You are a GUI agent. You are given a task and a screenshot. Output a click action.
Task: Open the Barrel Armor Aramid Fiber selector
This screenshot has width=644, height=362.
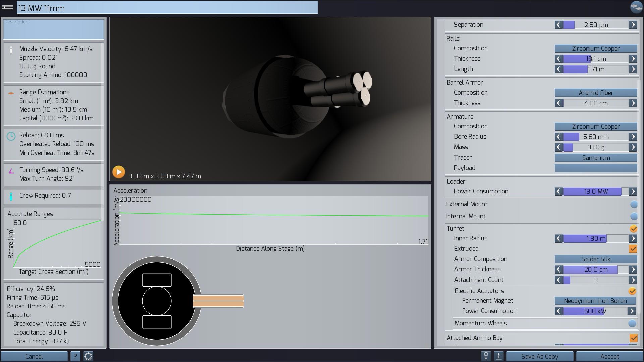point(596,93)
